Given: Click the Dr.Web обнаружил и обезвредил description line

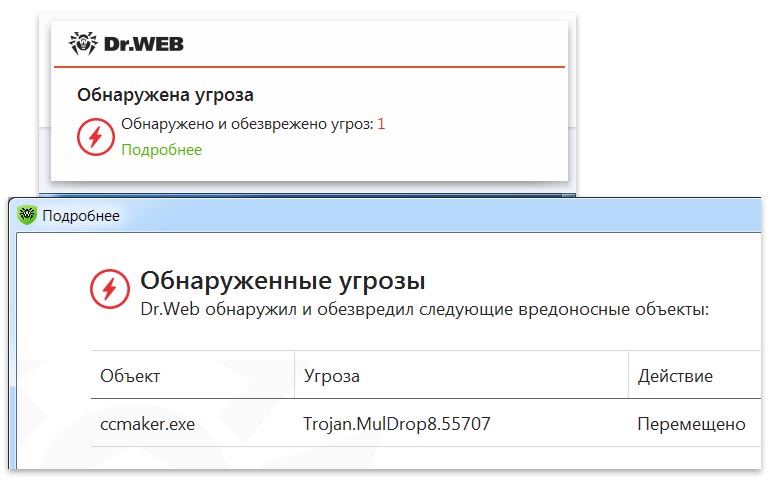Looking at the screenshot, I should [424, 309].
